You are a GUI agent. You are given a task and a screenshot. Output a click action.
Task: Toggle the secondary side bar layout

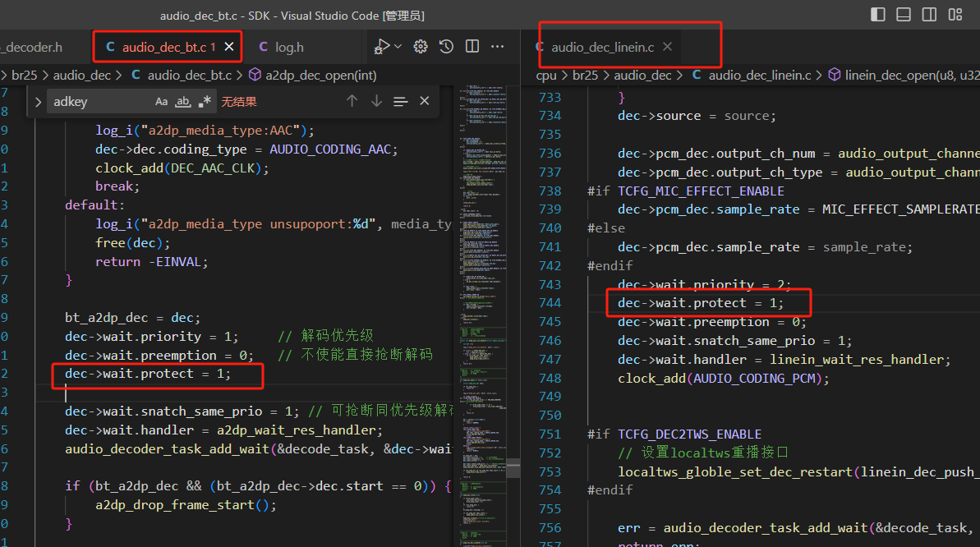[929, 15]
